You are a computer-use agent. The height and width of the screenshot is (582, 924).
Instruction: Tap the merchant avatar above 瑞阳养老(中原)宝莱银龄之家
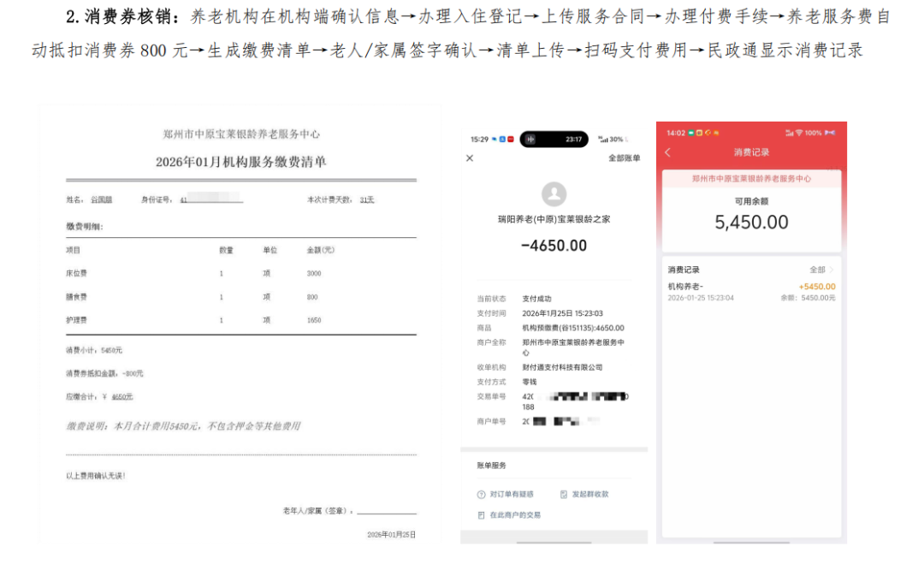click(x=554, y=194)
